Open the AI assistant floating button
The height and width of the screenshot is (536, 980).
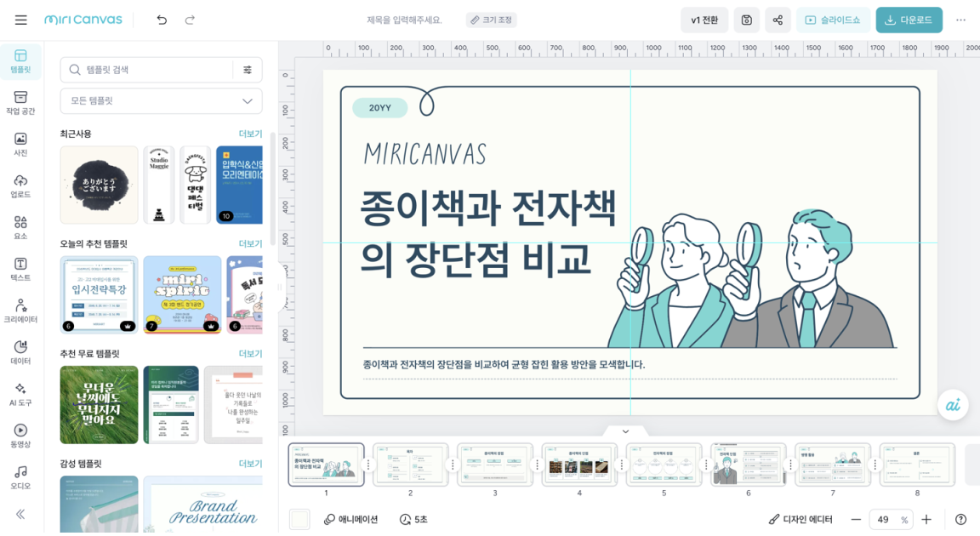point(953,405)
